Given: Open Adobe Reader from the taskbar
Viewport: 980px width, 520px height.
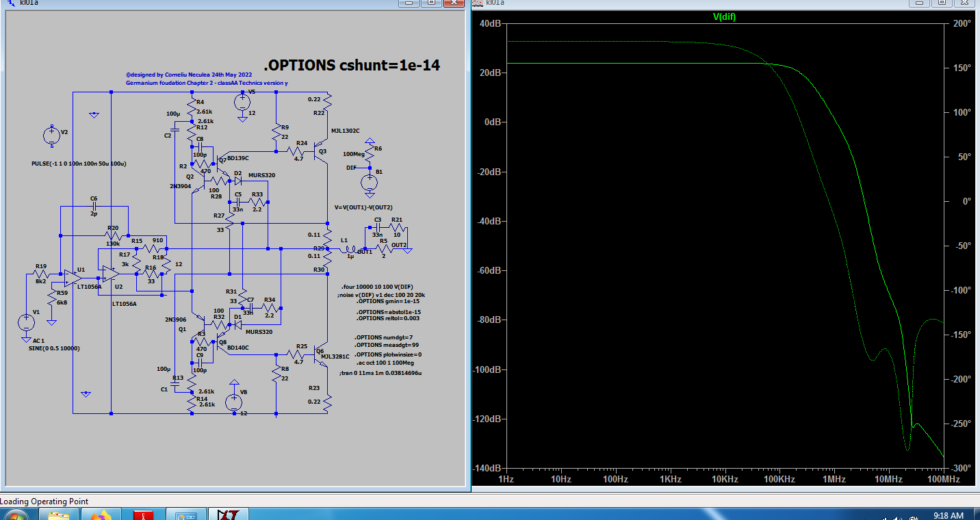Looking at the screenshot, I should [x=144, y=515].
